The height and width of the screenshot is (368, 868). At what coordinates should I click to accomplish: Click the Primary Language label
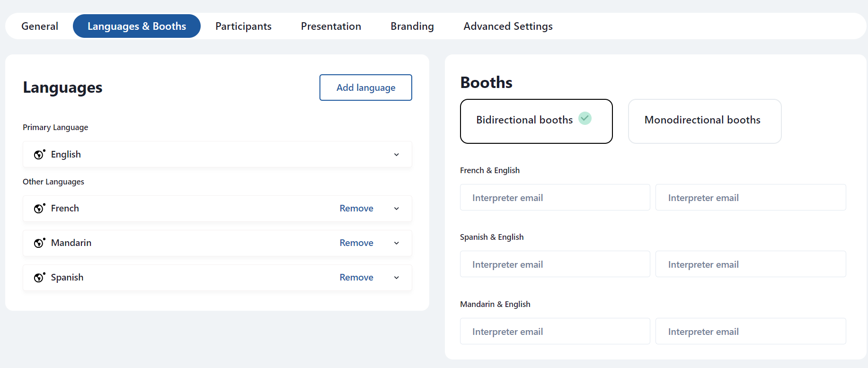55,127
